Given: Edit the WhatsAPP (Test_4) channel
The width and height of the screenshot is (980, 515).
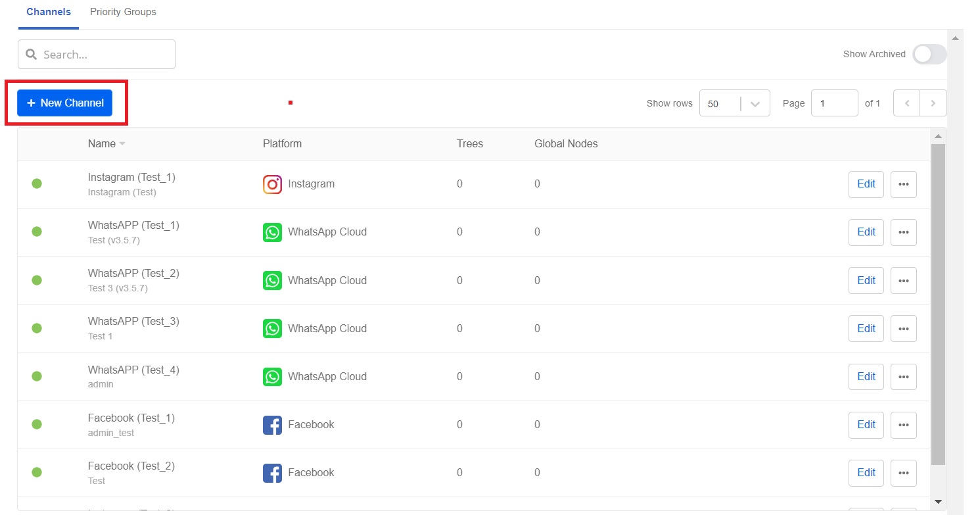Looking at the screenshot, I should tap(866, 377).
